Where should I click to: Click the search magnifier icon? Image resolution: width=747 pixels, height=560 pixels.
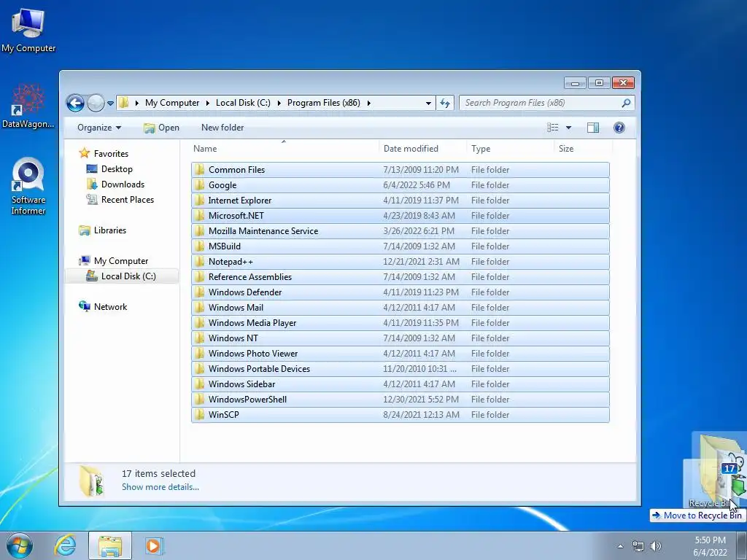click(x=626, y=103)
